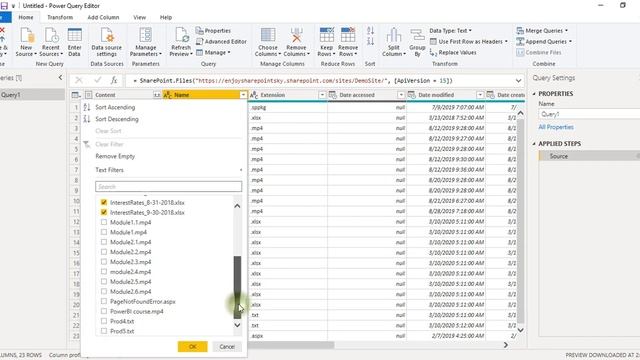Choose Remove Empty option

click(115, 156)
